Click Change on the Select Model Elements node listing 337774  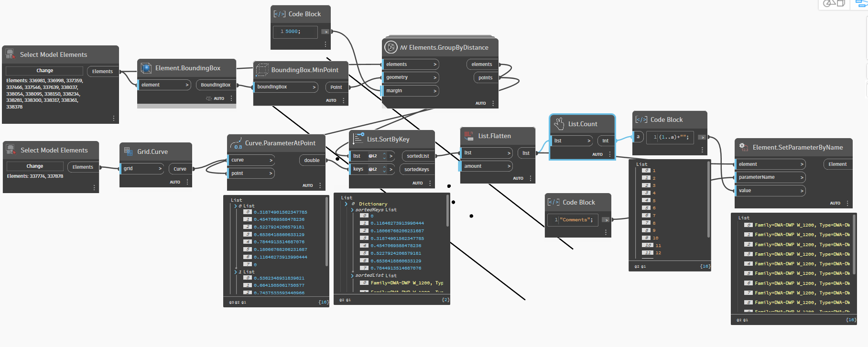click(x=35, y=166)
